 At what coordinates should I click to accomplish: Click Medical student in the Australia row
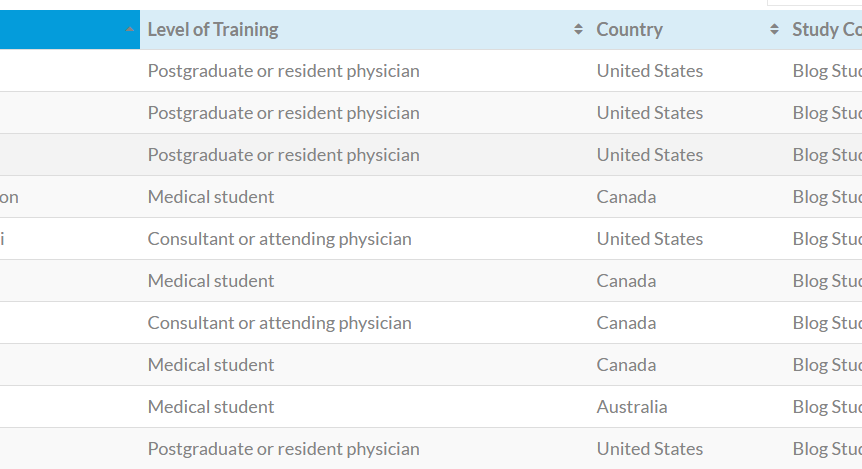pos(211,407)
